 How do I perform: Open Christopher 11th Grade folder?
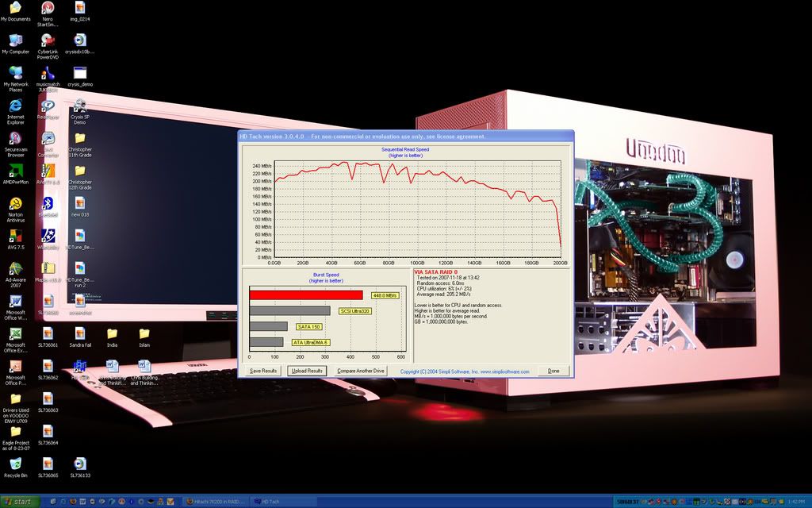point(80,144)
